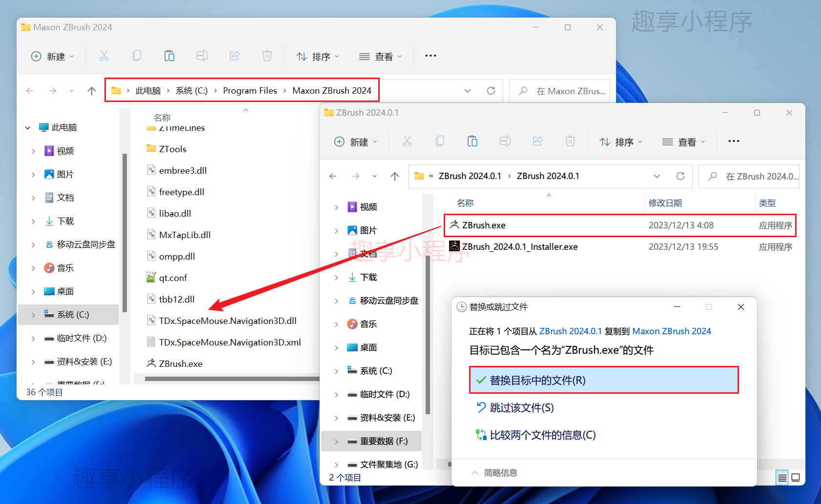Refresh the ZBrush 2024.0.1 folder
This screenshot has width=821, height=504.
(x=680, y=176)
